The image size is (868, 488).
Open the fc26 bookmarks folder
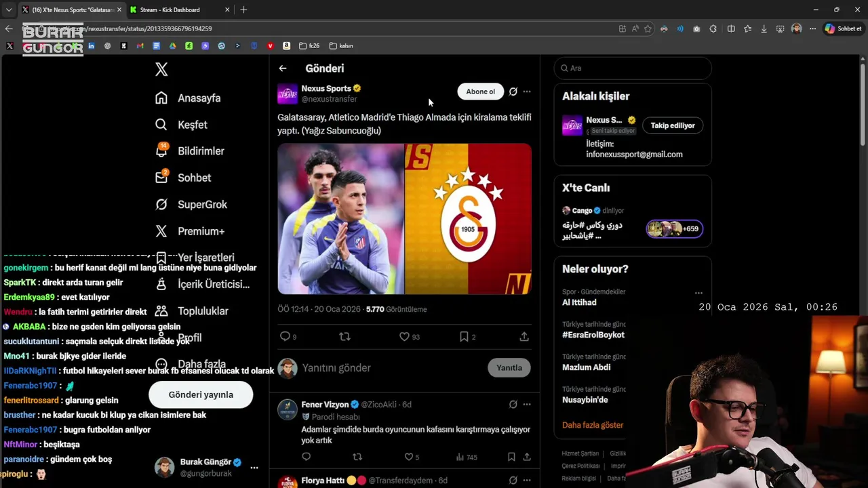pyautogui.click(x=309, y=46)
